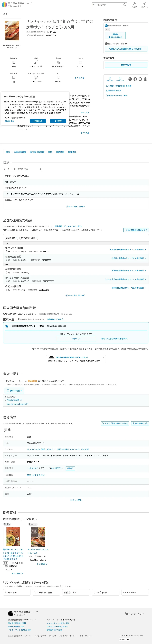Image resolution: width=152 pixels, height=644 pixels.
Task: Open 国立国会図書館の利用ははじめてですか? card
Action: pyautogui.click(x=76, y=359)
